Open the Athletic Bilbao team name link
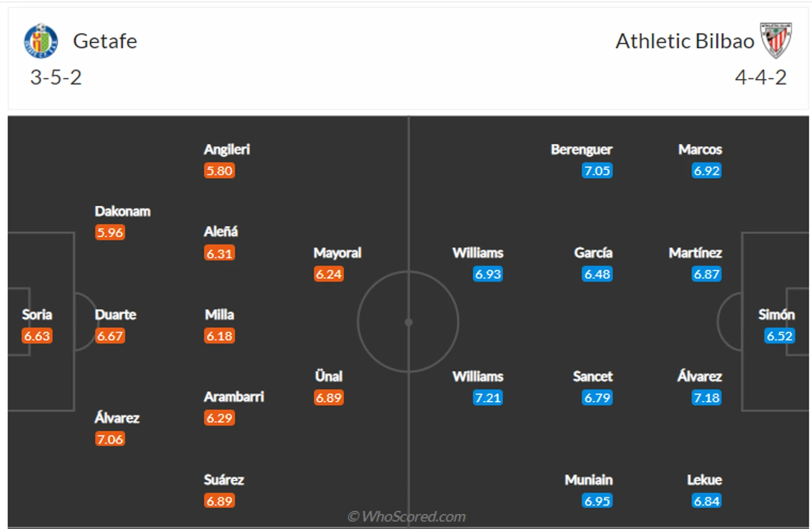Screen dimensions: 812x529 685,41
